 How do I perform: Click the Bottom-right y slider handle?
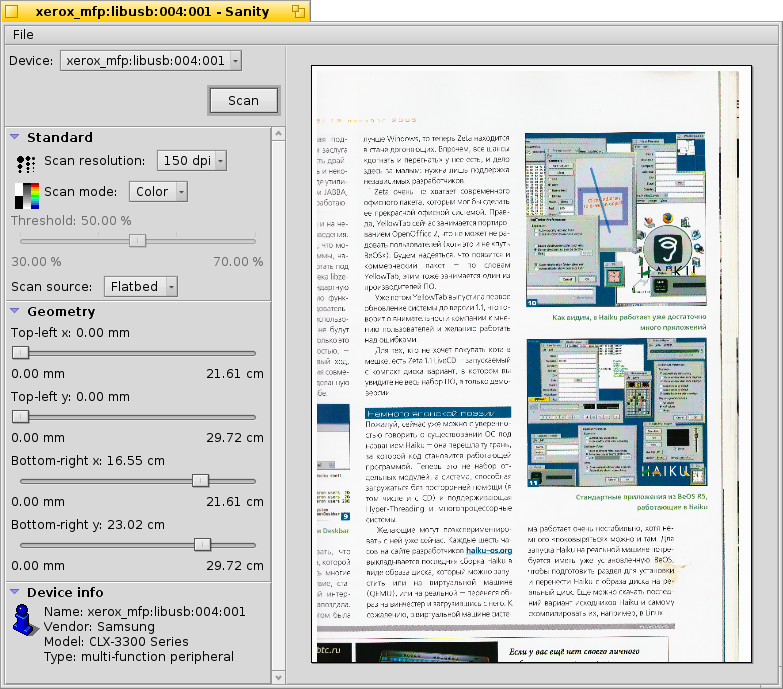[x=202, y=545]
